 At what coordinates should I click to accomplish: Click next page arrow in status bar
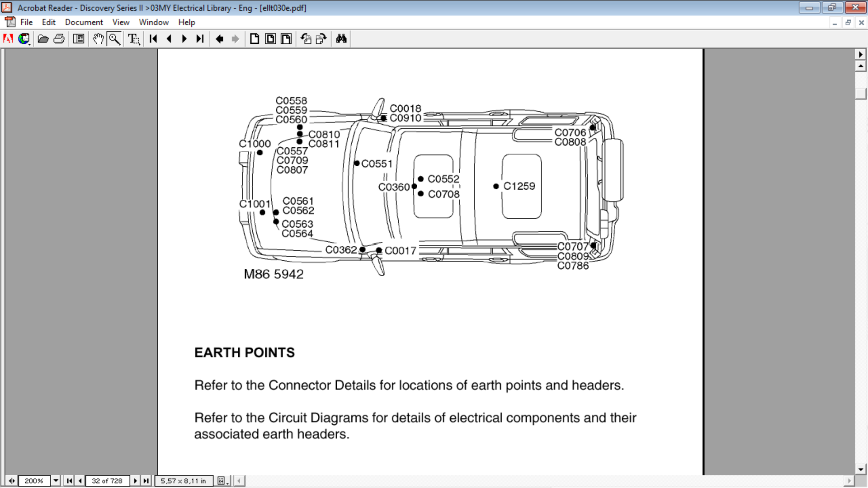[135, 481]
